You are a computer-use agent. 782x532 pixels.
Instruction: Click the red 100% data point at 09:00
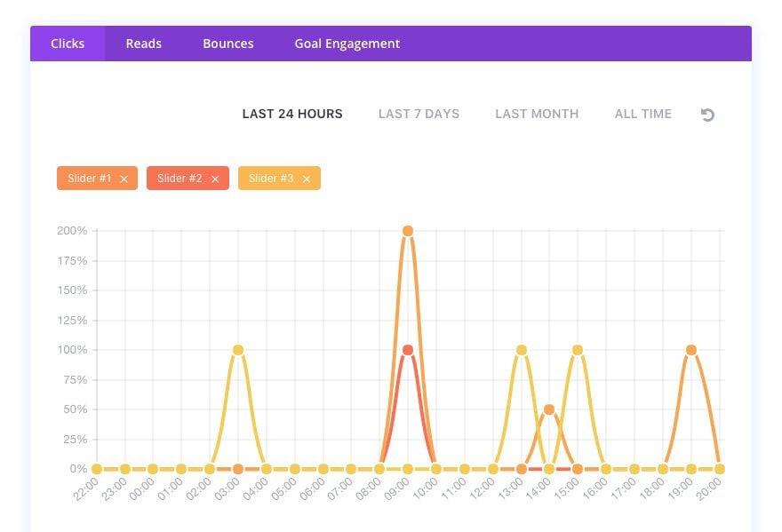(408, 350)
